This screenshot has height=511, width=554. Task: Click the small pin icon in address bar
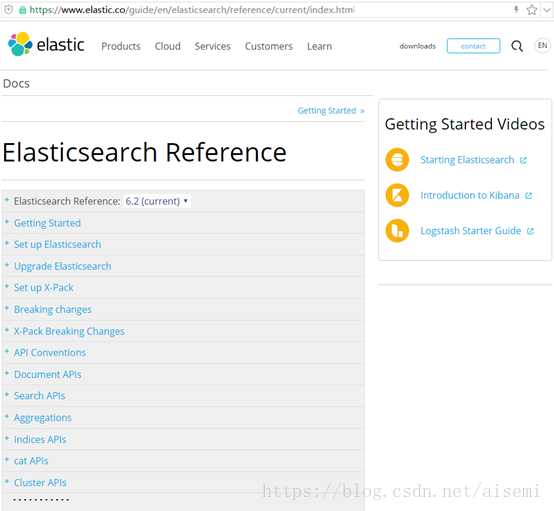click(516, 10)
